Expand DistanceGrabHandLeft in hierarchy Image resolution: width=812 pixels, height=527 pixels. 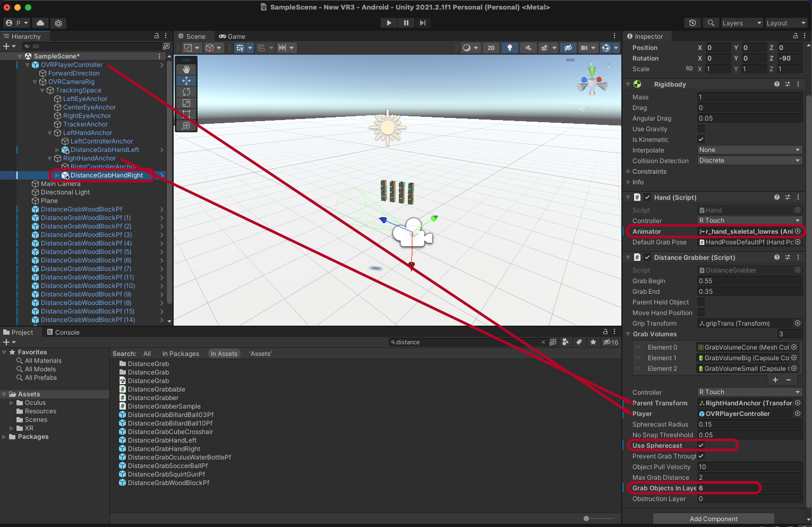click(x=57, y=150)
